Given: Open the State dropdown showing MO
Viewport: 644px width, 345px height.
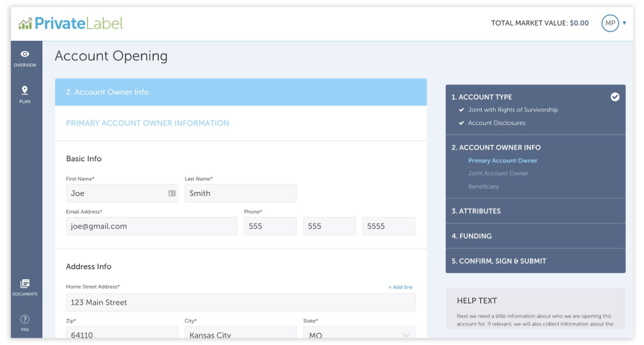Looking at the screenshot, I should [x=360, y=334].
